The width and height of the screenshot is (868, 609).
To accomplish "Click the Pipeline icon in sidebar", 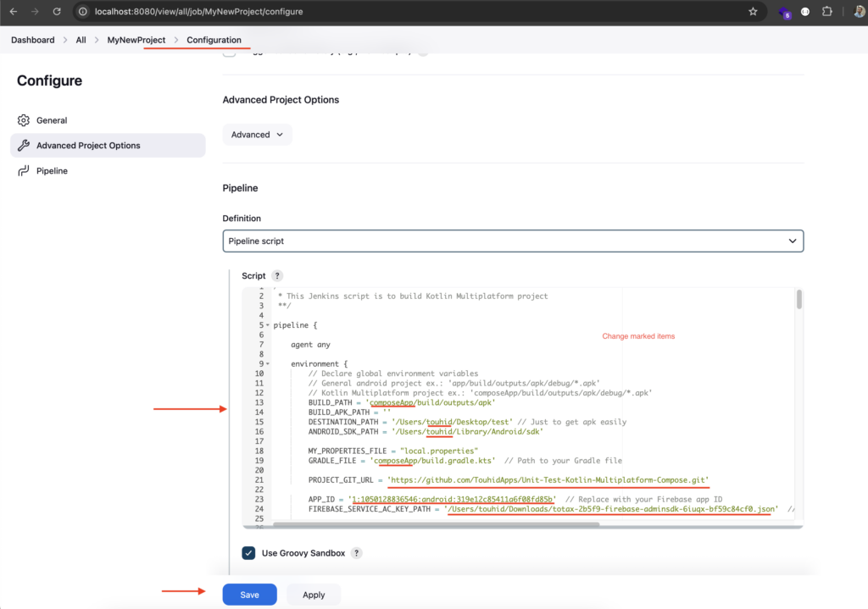I will click(23, 171).
